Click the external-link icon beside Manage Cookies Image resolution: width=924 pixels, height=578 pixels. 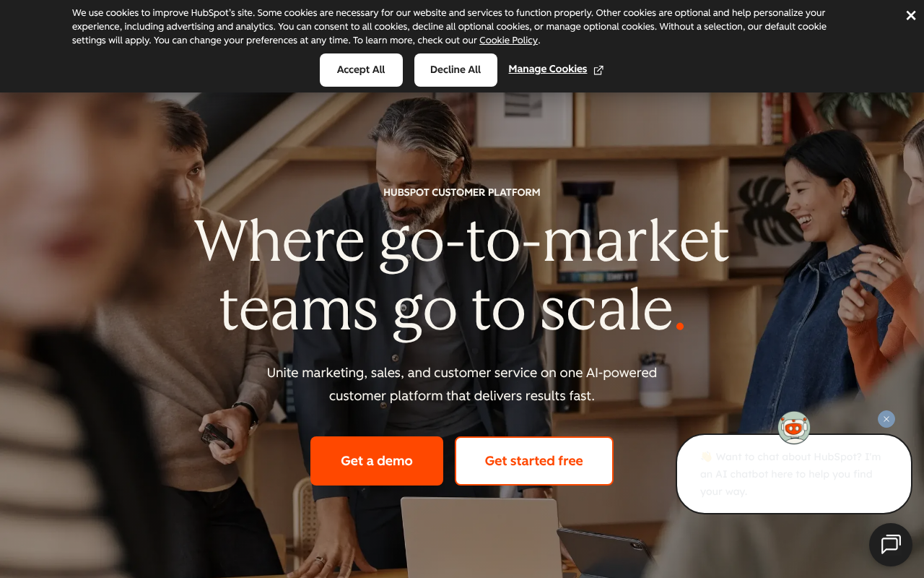point(598,70)
